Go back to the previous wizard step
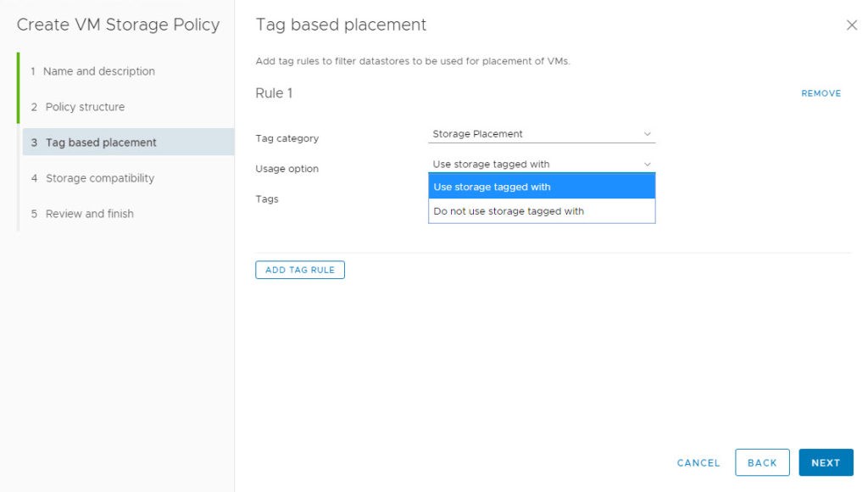The width and height of the screenshot is (868, 492). [762, 462]
